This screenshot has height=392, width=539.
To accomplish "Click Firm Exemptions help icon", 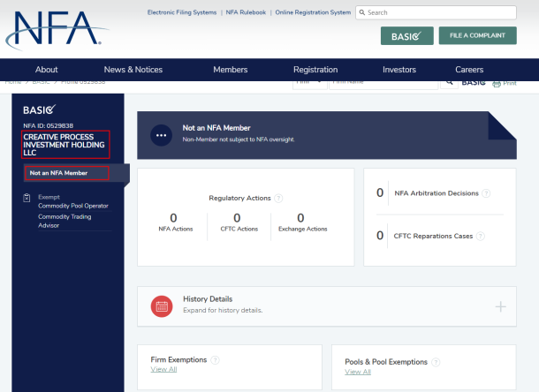I will 216,360.
